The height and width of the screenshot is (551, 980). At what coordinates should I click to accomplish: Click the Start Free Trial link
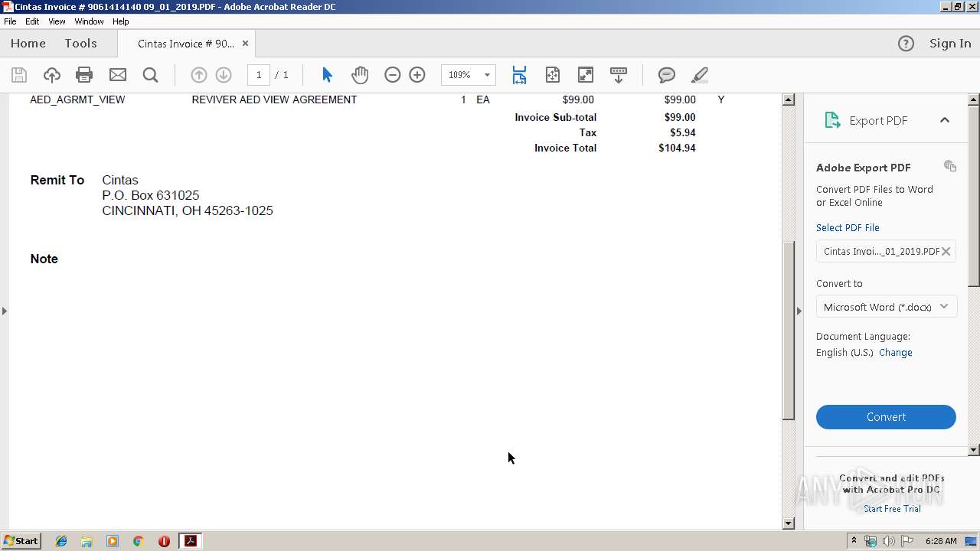click(x=892, y=509)
